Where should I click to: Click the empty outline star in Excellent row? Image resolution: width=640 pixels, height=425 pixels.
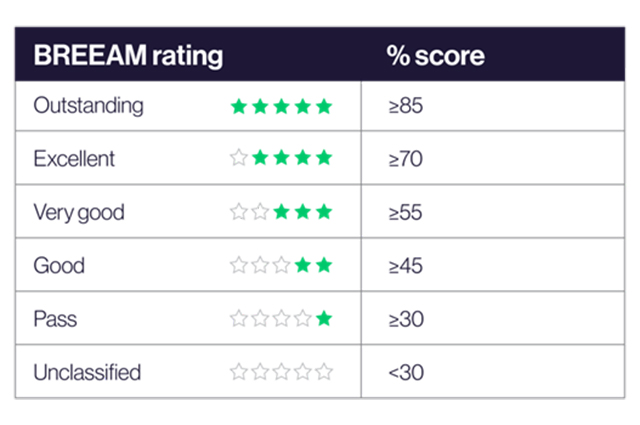point(239,158)
